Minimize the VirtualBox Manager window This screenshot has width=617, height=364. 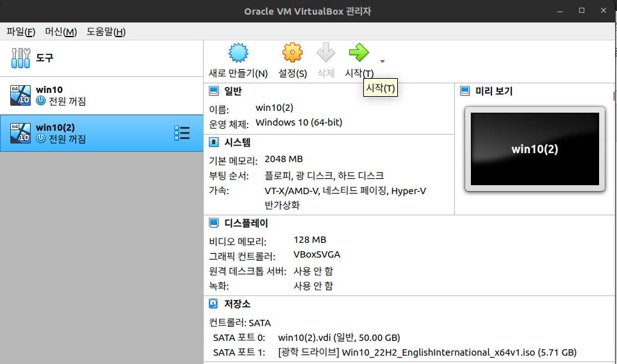coord(560,11)
